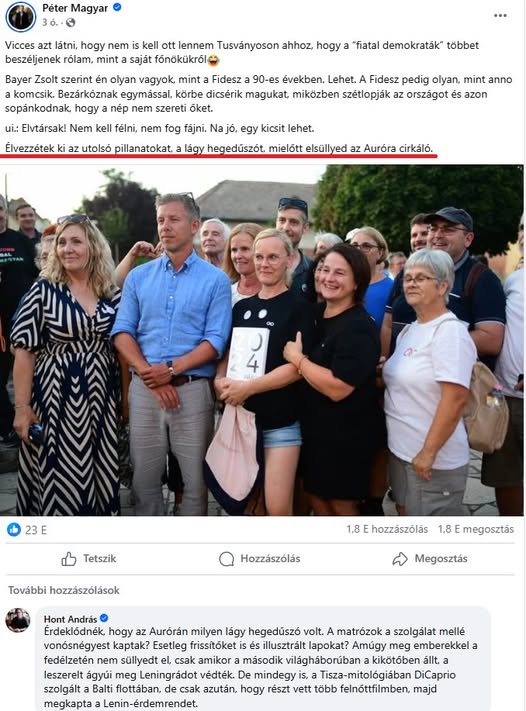The image size is (526, 711).
Task: Open Péter Magyar's profile picture
Action: pos(20,16)
